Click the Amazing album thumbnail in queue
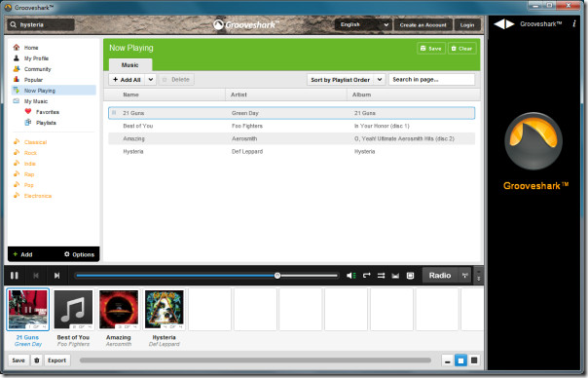 tap(119, 309)
